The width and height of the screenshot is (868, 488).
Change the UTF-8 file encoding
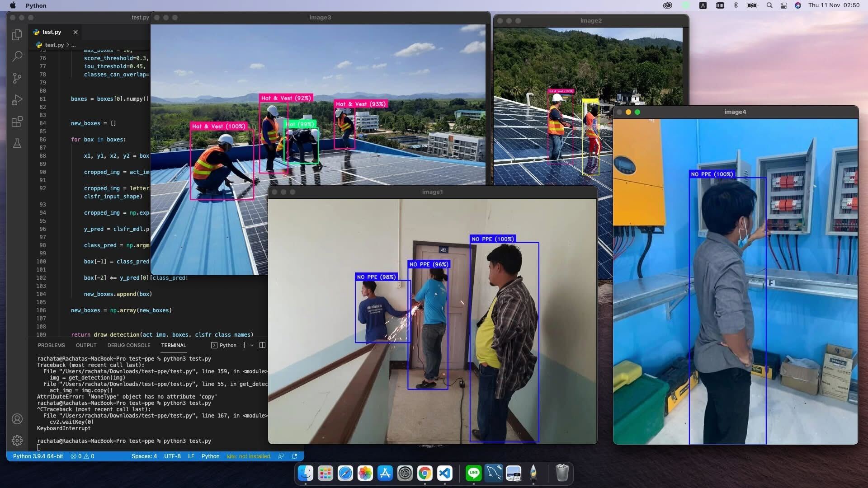(x=172, y=456)
